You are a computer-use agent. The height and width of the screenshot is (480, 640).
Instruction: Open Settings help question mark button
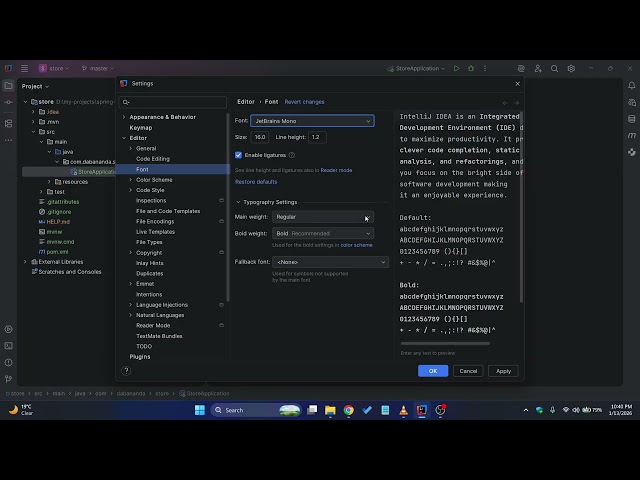click(126, 371)
